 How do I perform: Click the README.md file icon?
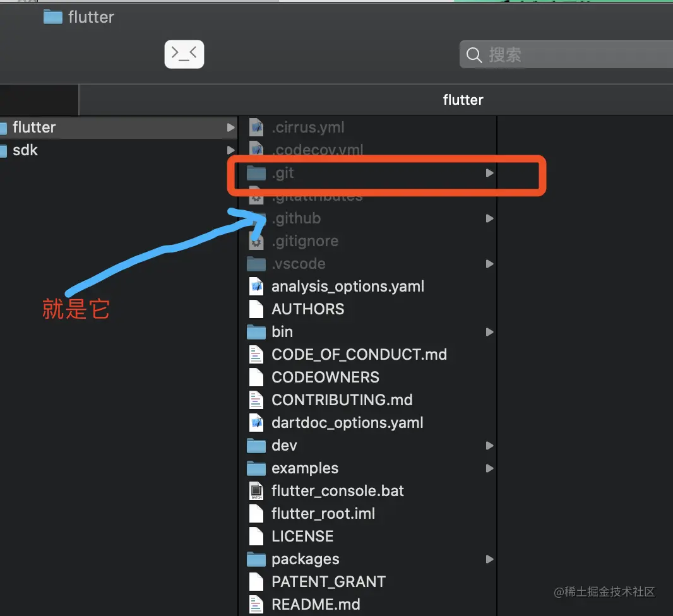(x=256, y=605)
